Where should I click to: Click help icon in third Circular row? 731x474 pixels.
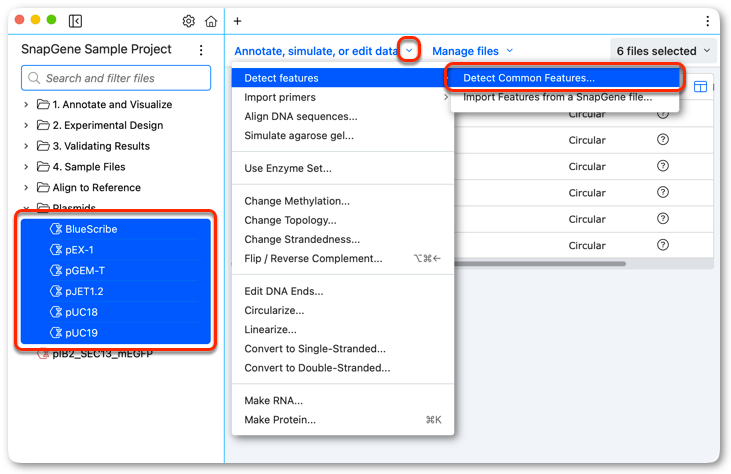point(662,166)
